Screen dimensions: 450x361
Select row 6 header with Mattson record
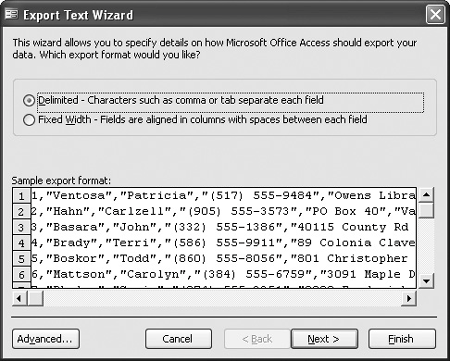[x=21, y=274]
